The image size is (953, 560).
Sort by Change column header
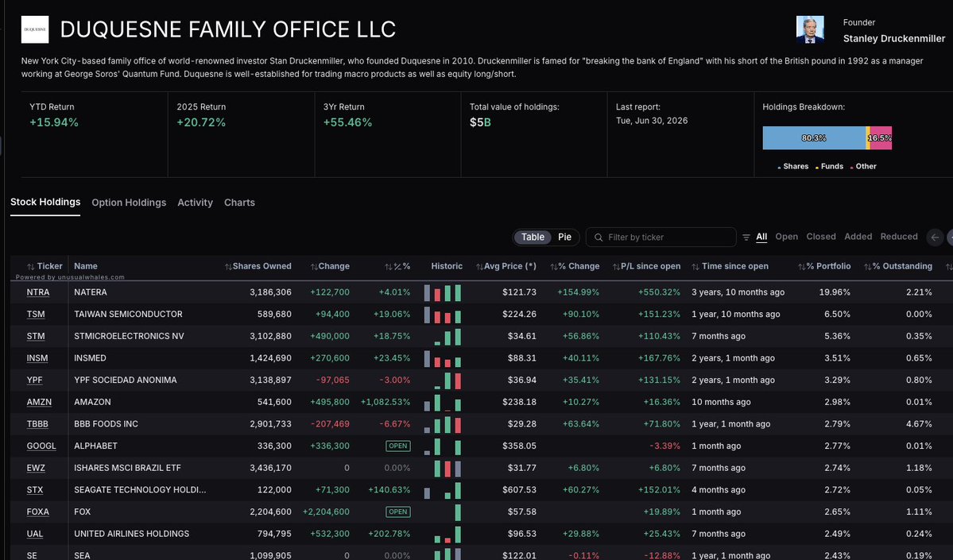tap(330, 267)
